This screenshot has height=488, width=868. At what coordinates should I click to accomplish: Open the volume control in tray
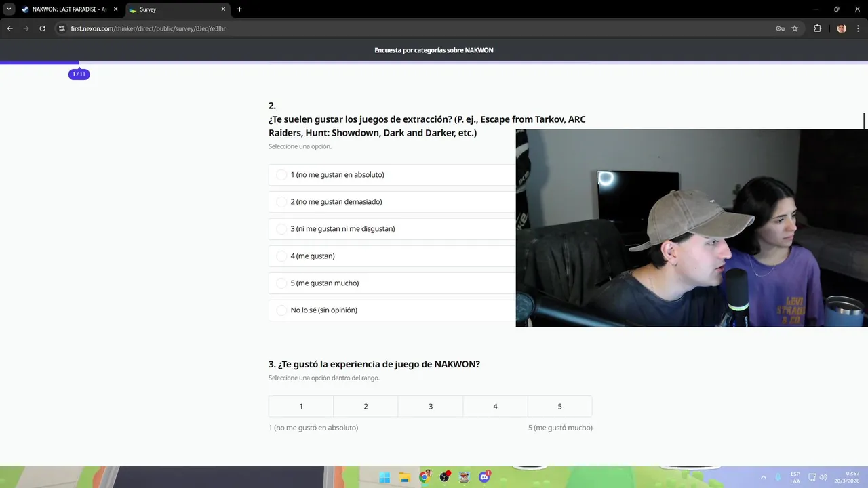[x=823, y=477]
